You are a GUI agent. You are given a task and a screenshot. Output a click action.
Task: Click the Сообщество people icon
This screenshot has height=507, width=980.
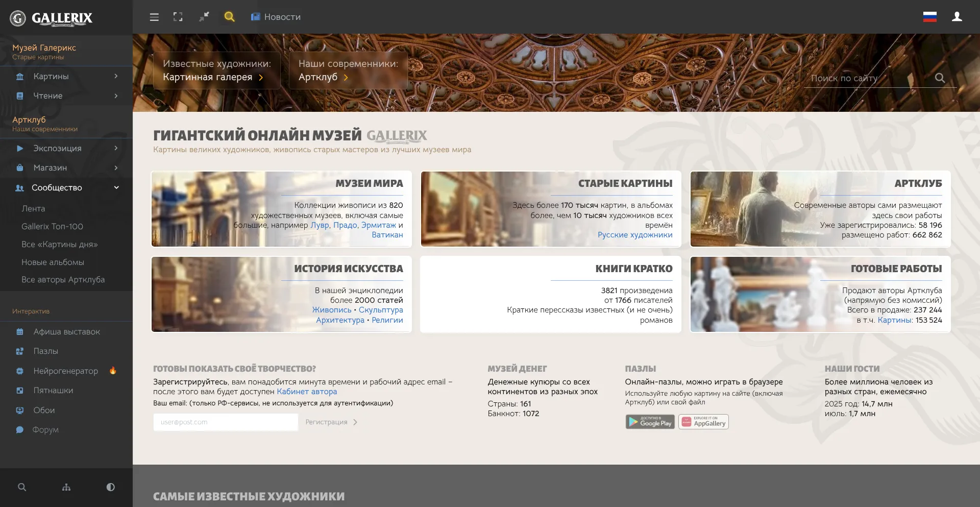19,188
